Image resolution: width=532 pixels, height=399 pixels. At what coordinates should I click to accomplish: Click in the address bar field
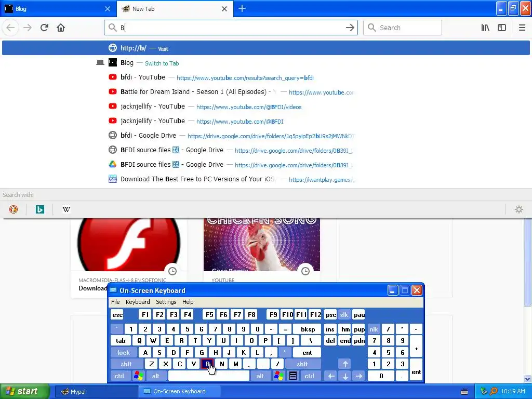pos(231,28)
